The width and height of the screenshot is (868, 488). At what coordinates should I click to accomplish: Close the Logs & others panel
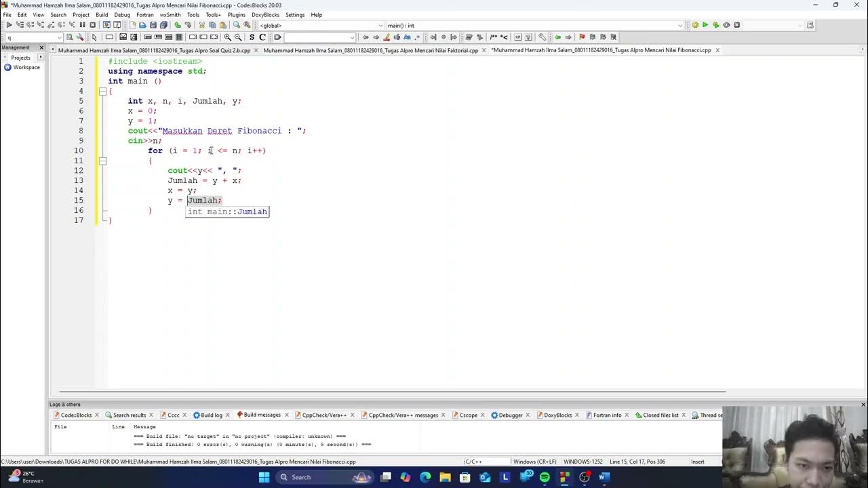coord(863,405)
